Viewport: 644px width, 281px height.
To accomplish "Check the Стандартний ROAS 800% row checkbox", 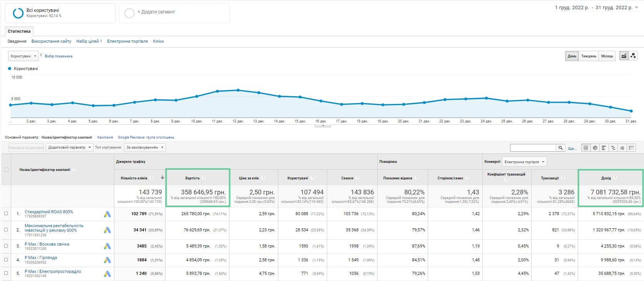I will point(6,214).
